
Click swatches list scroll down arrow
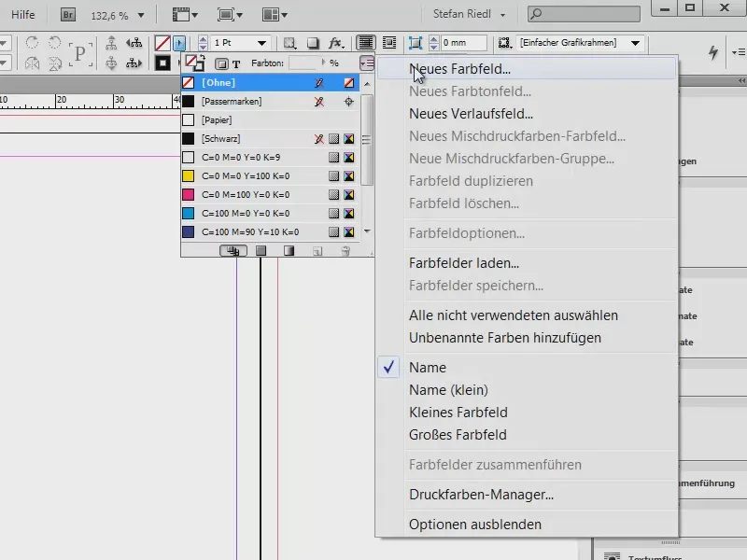coord(367,231)
